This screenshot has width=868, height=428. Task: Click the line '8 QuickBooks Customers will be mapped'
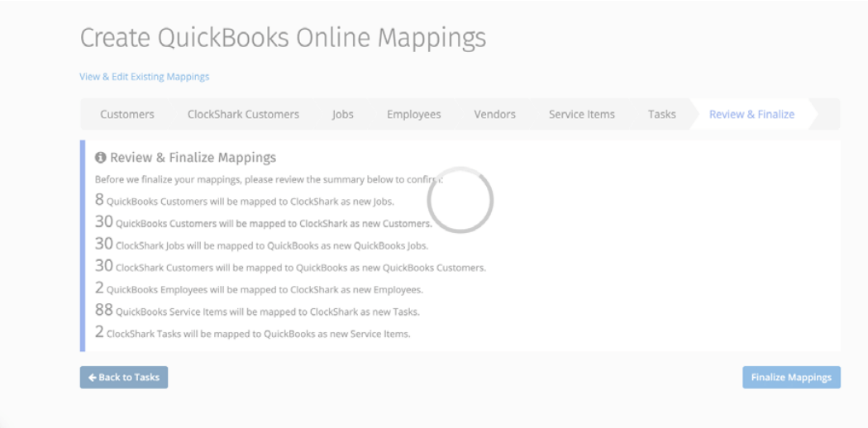(245, 200)
